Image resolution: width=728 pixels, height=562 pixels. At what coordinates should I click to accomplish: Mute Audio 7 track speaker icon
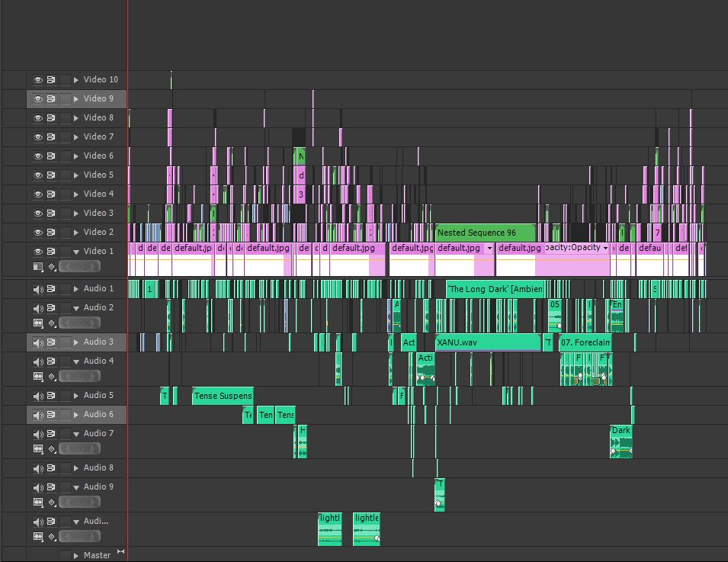(x=38, y=435)
